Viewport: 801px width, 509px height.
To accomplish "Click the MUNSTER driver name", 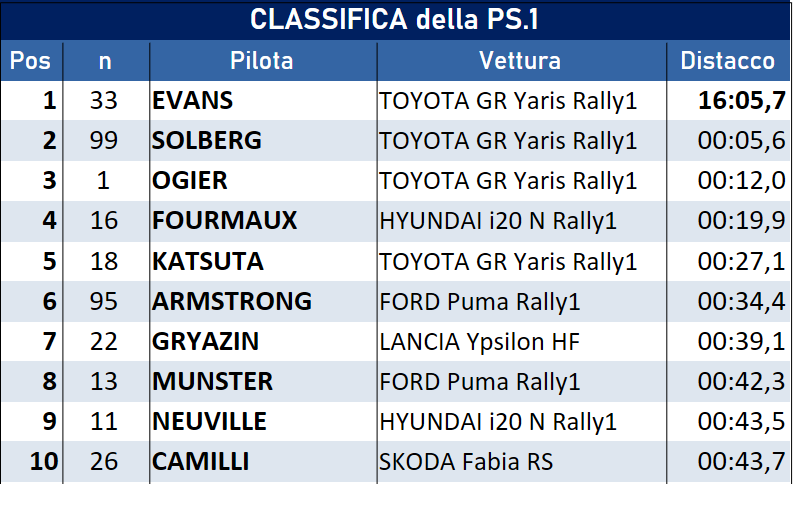I will pyautogui.click(x=213, y=381).
